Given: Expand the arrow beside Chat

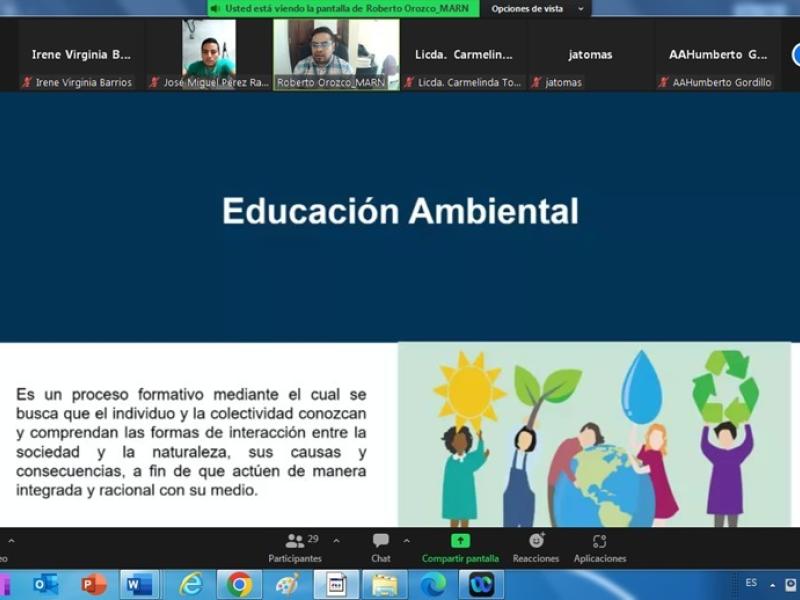Looking at the screenshot, I should [x=406, y=540].
